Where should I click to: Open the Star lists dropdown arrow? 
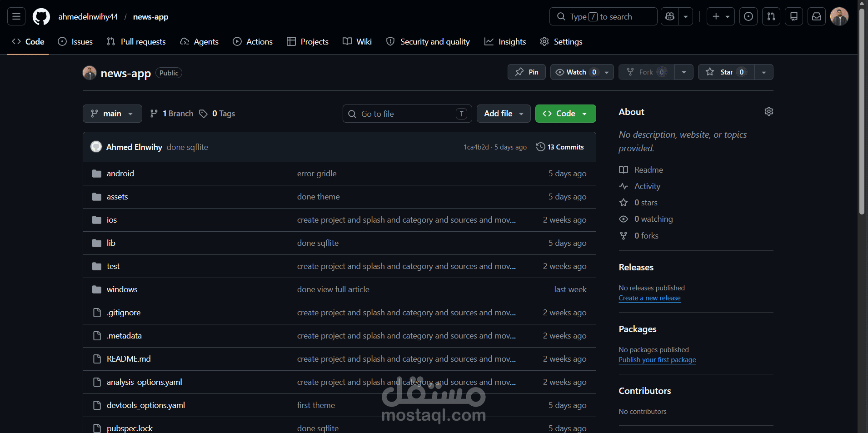coord(764,72)
